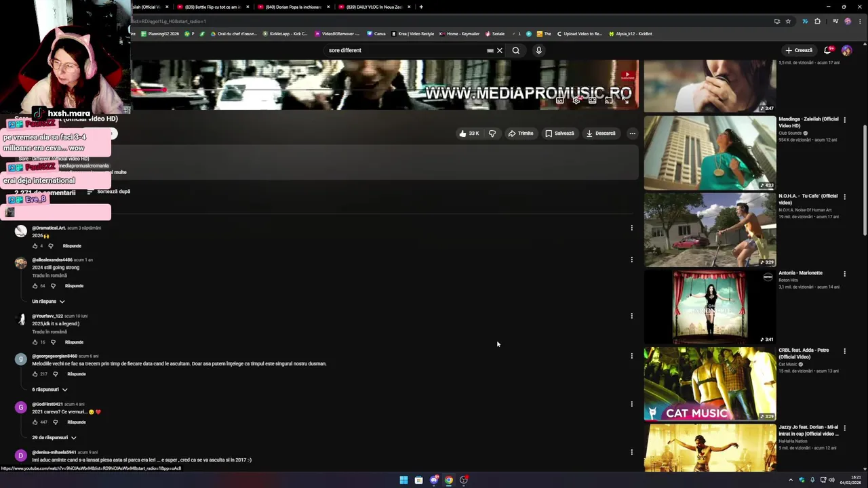Switch to 'DAILY VLOG In Noua Zee' tab
Viewport: 868px width, 488px height.
click(374, 7)
